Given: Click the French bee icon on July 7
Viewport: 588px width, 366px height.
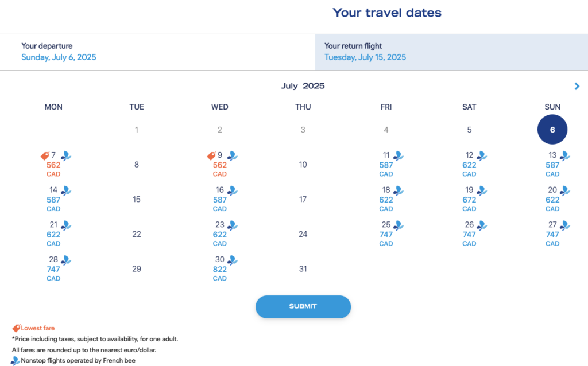Looking at the screenshot, I should click(x=66, y=155).
